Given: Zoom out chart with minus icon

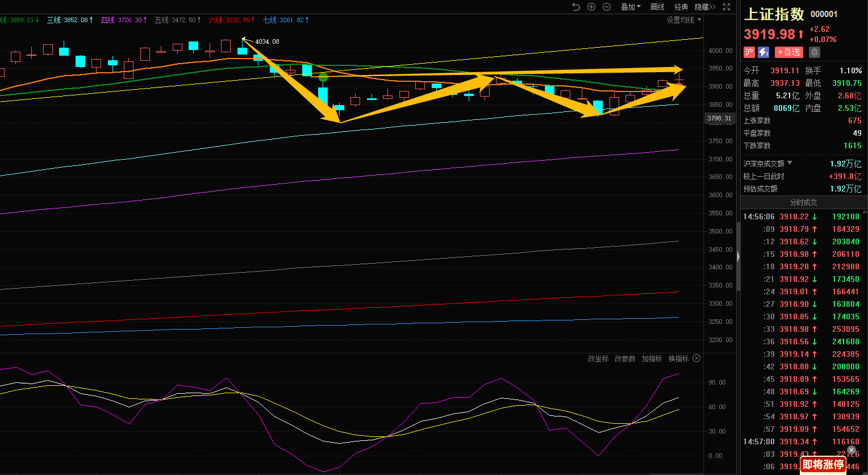Looking at the screenshot, I should tap(607, 7).
